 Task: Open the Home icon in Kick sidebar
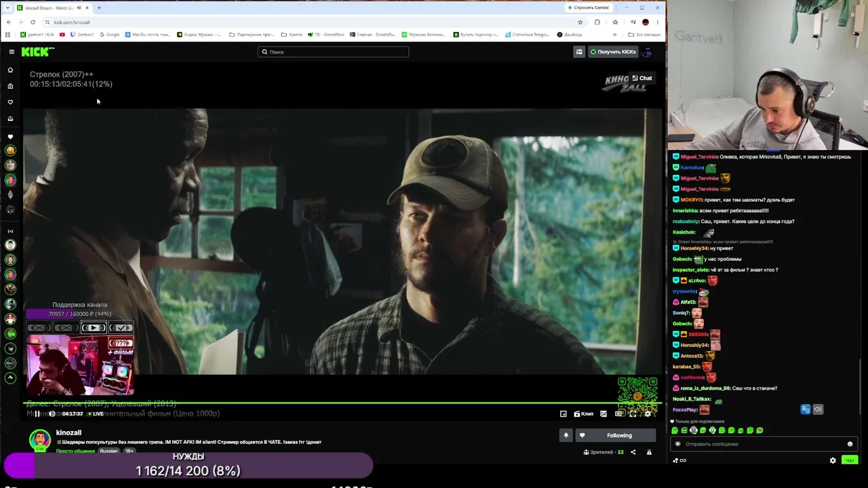click(10, 70)
